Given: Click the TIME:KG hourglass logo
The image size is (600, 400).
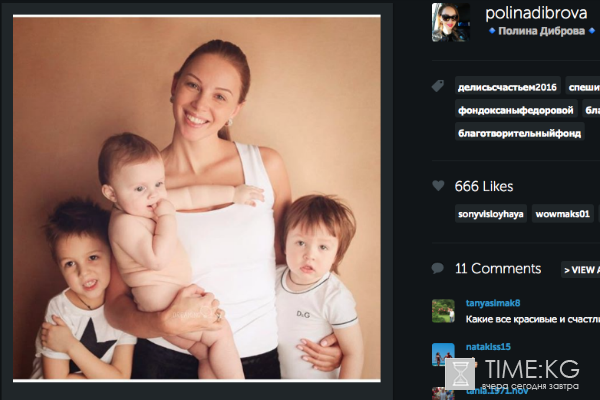Looking at the screenshot, I should [x=459, y=374].
